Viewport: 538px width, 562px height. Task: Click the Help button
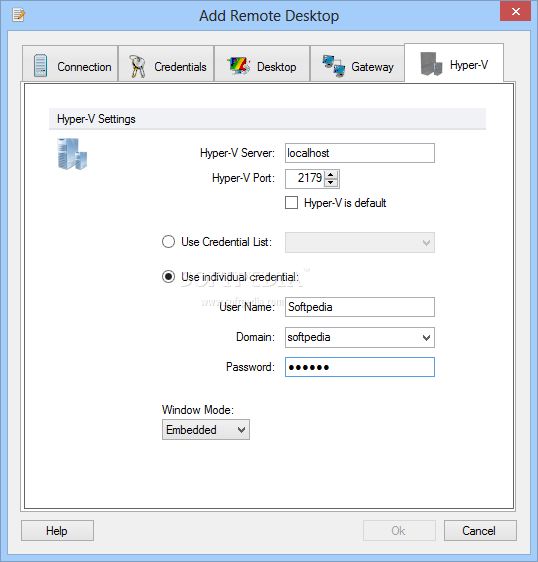pos(57,530)
